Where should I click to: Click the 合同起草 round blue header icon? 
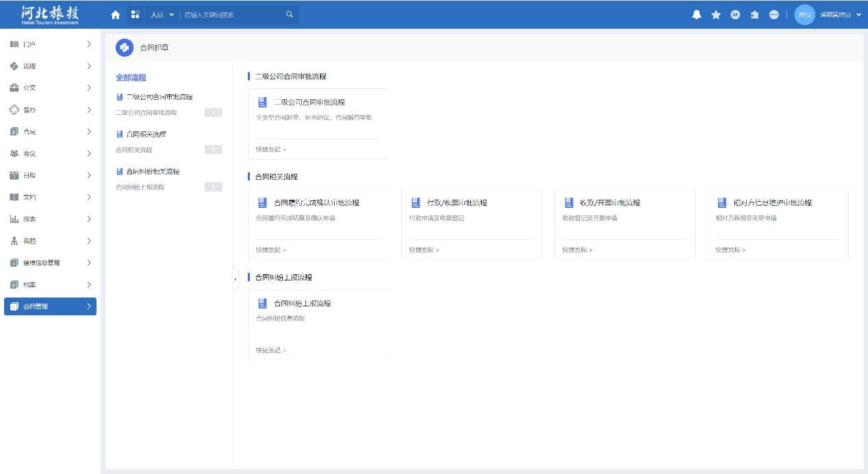pos(125,48)
